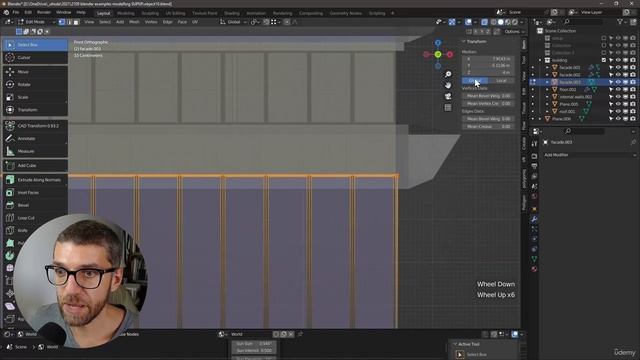
Task: Adjust Mean Crease slider field
Action: pyautogui.click(x=488, y=127)
